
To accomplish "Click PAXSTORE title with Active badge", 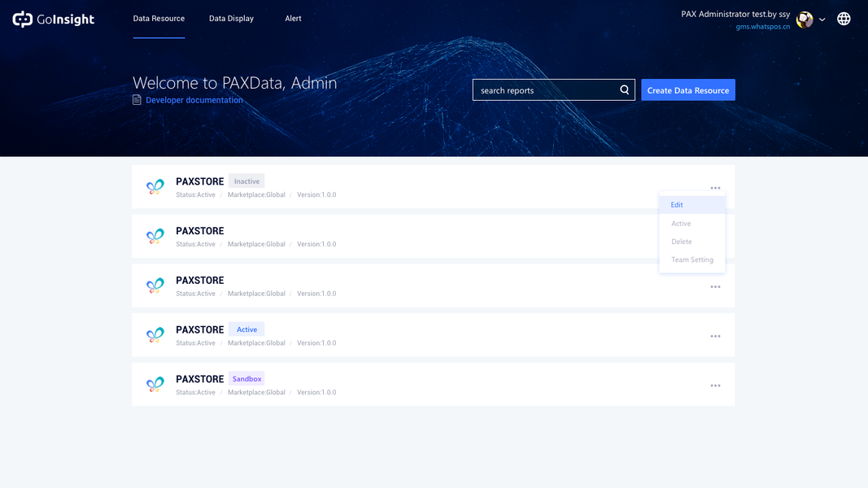I will (x=200, y=329).
